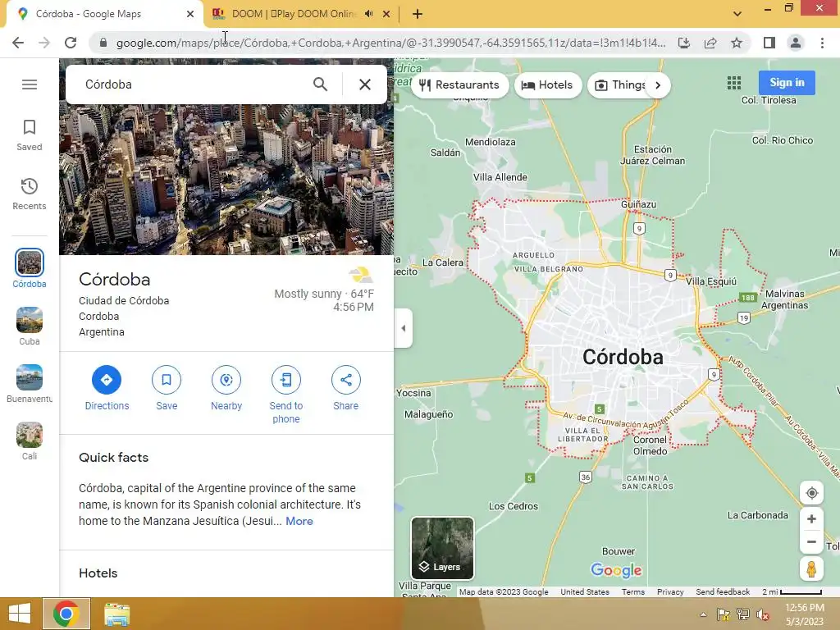This screenshot has width=840, height=630.
Task: Filter map by Restaurants
Action: click(x=459, y=85)
